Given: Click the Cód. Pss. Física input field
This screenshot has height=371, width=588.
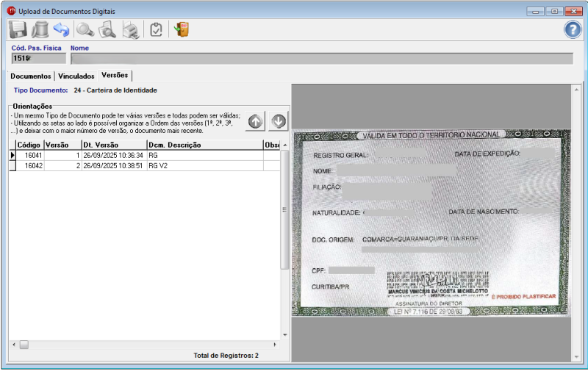Looking at the screenshot, I should coord(39,59).
